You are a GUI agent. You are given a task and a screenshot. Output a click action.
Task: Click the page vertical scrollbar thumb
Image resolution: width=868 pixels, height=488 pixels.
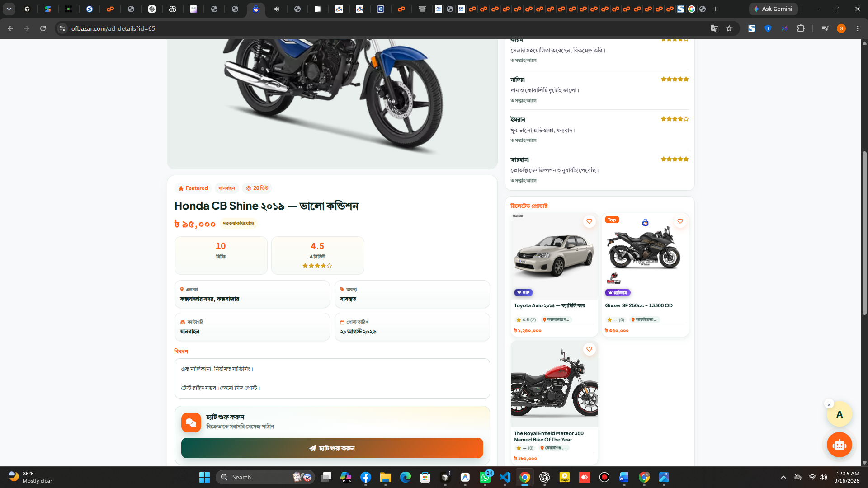(864, 233)
